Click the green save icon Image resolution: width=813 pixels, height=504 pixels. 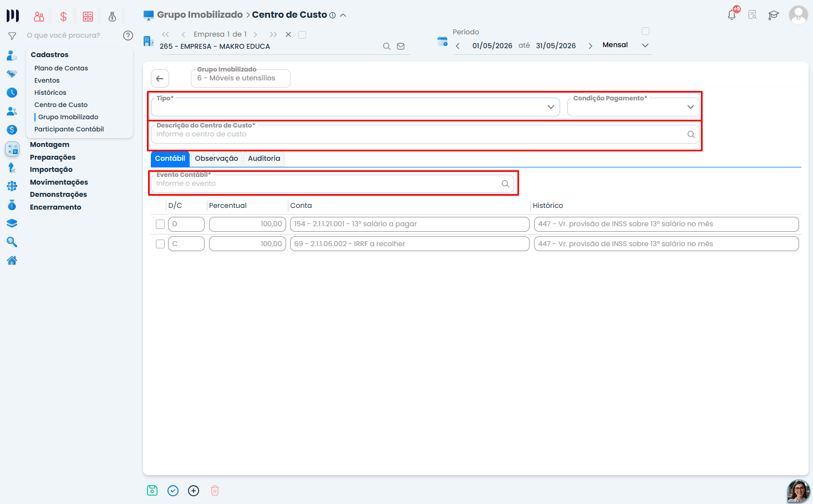(x=153, y=491)
